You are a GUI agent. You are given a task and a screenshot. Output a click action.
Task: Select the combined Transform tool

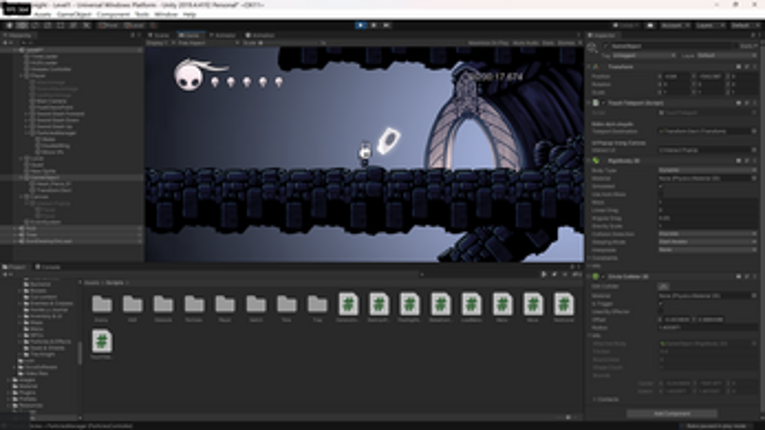[x=73, y=25]
